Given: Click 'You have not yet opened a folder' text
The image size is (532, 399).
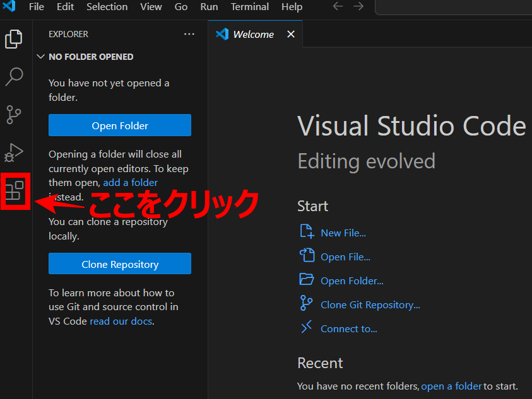Looking at the screenshot, I should pos(109,90).
